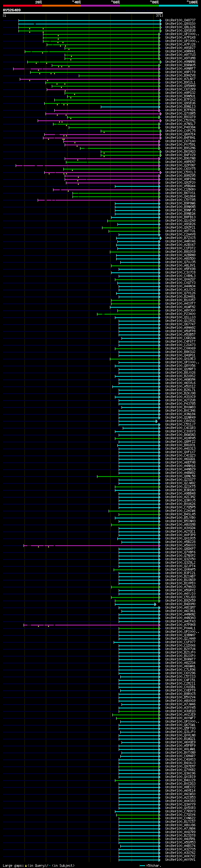
Task: Click the magenta alignment bar for A7LNX7
Action: (x=90, y=79)
